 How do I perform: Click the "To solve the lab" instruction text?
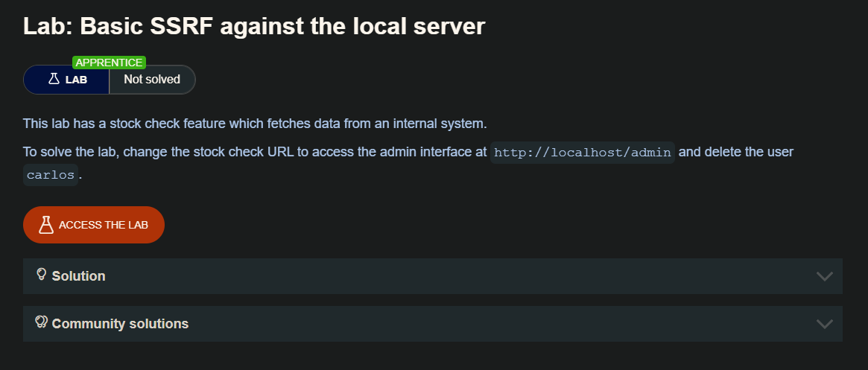[253, 153]
